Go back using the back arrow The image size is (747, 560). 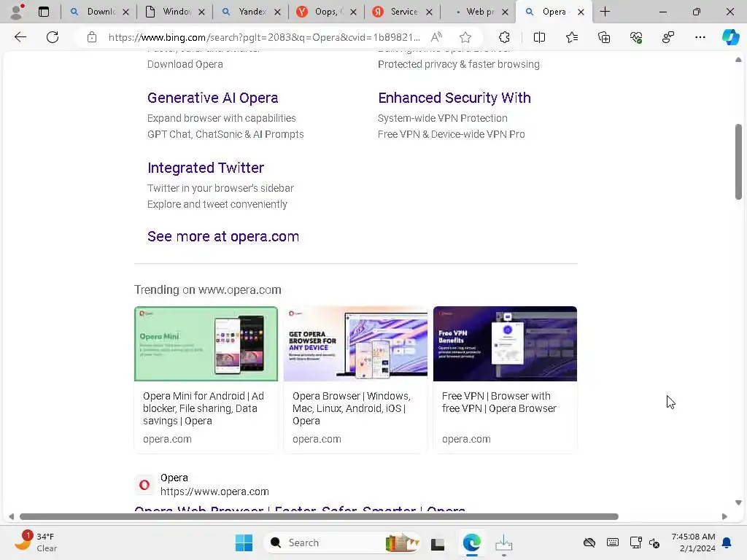pos(20,37)
